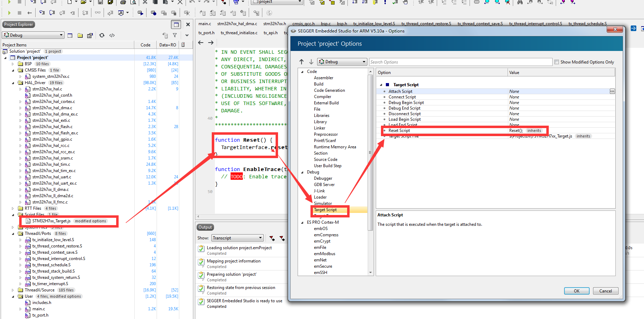This screenshot has width=644, height=319.
Task: Switch to the stm32h7xx_hal_dma.c tab
Action: (237, 24)
